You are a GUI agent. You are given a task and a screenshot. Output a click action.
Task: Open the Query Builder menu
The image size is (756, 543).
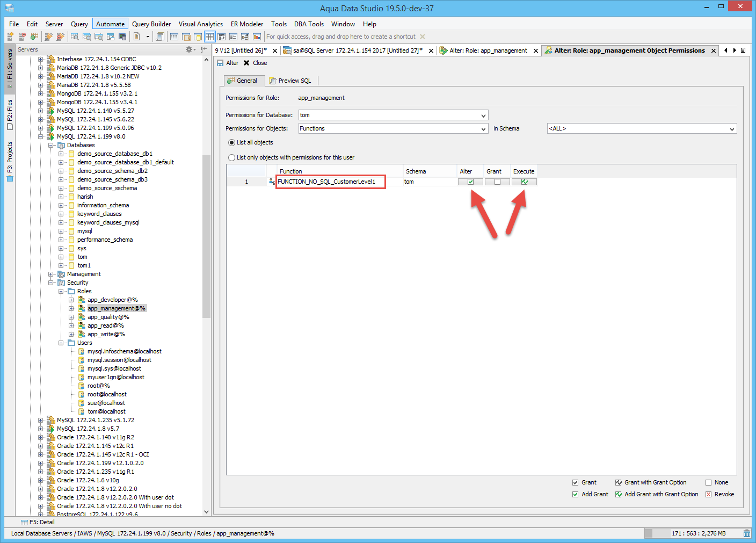pyautogui.click(x=151, y=24)
